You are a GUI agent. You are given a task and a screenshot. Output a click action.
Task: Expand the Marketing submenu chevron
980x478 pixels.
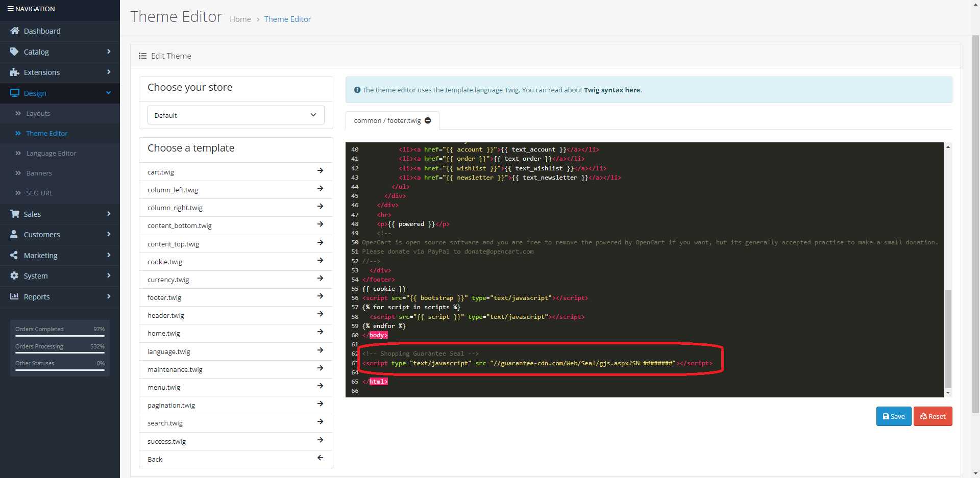(x=108, y=255)
